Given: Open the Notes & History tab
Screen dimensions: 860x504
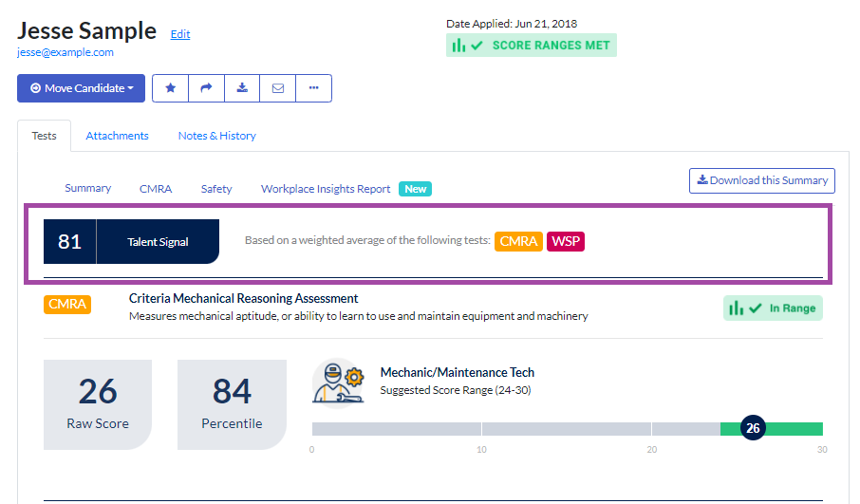Looking at the screenshot, I should [x=216, y=136].
